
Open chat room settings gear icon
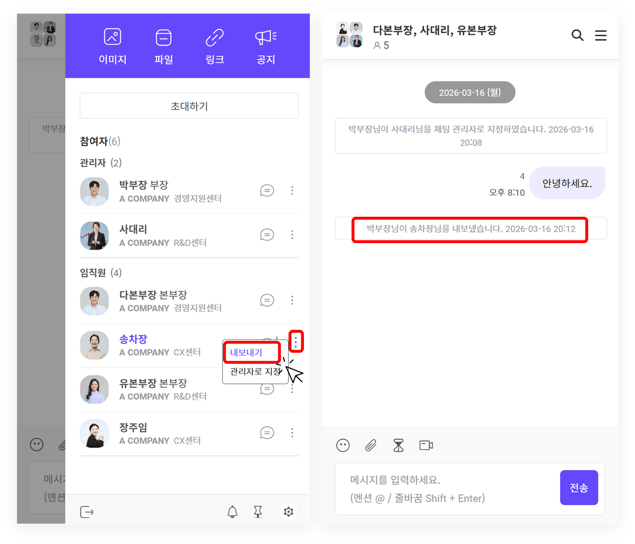coord(288,512)
